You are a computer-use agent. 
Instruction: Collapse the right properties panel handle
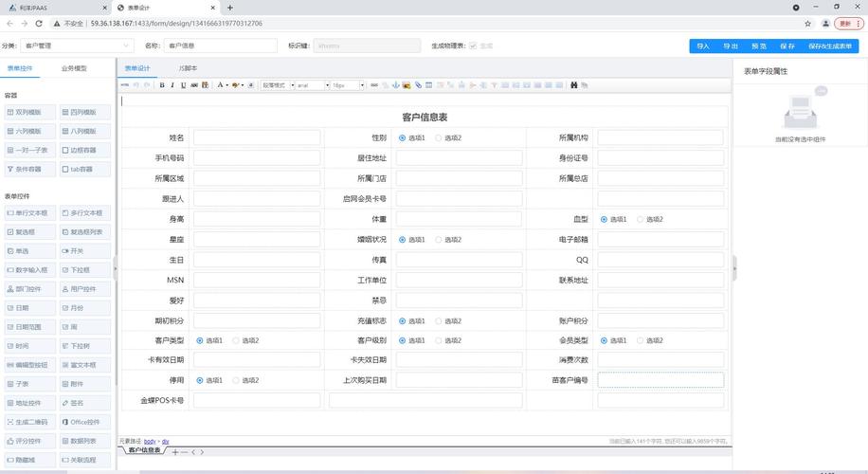tap(734, 268)
